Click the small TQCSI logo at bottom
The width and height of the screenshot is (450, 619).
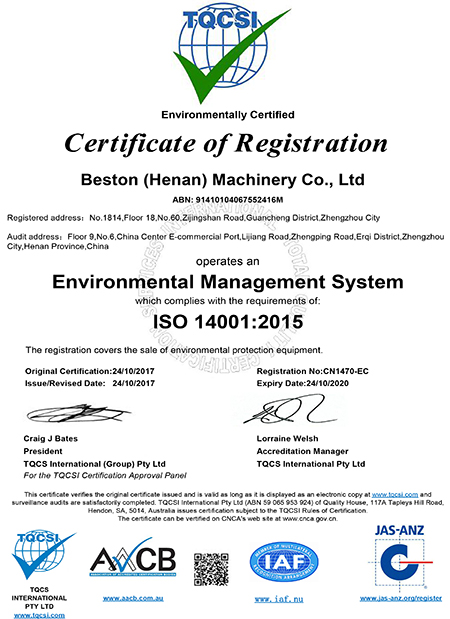43,554
